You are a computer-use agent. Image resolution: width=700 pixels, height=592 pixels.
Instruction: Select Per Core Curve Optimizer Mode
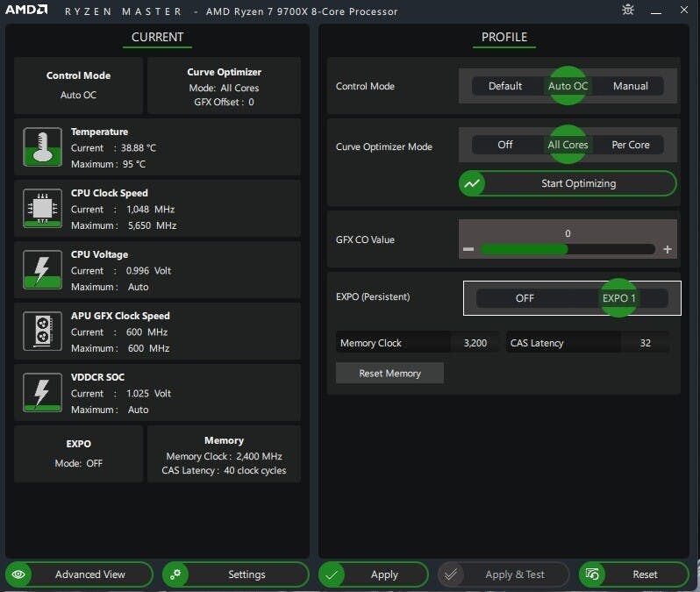tap(631, 145)
